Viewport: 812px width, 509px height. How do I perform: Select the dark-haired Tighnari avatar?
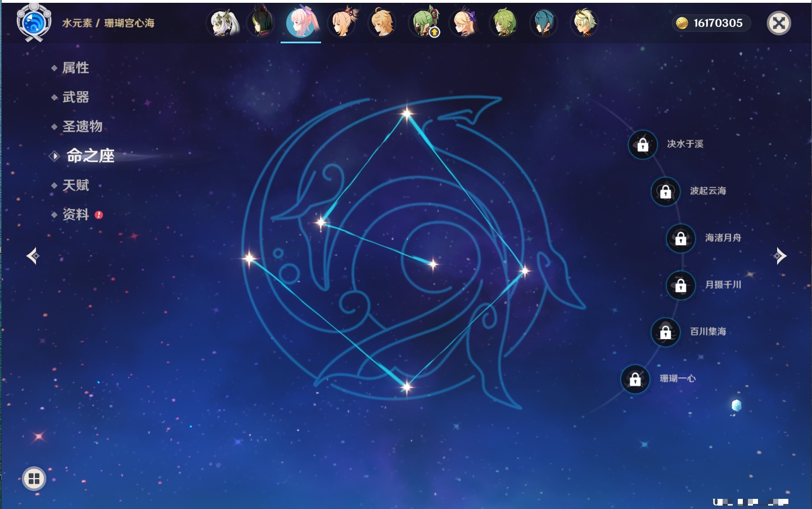[261, 23]
